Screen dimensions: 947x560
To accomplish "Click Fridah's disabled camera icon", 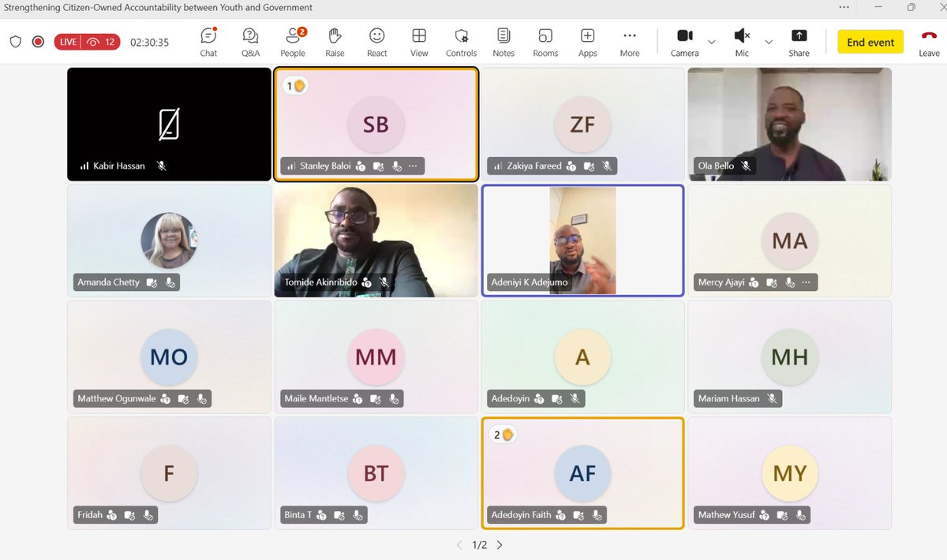I will click(x=129, y=515).
